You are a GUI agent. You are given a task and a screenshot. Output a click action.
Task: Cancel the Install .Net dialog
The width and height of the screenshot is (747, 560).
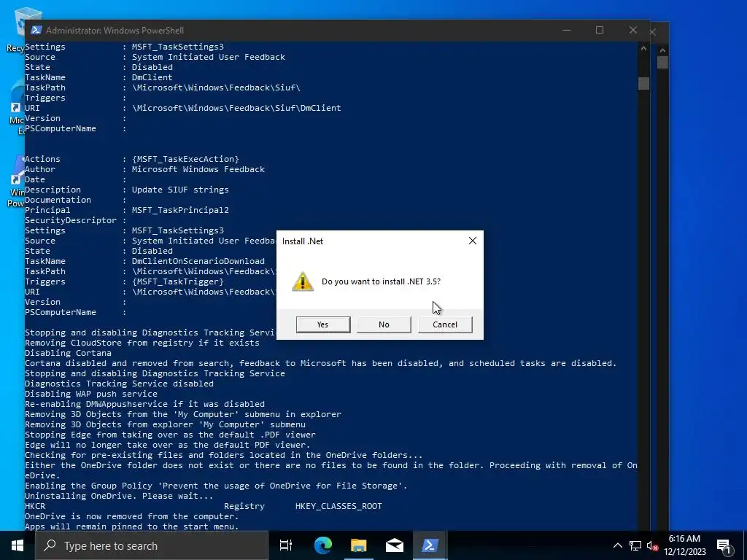(x=445, y=324)
